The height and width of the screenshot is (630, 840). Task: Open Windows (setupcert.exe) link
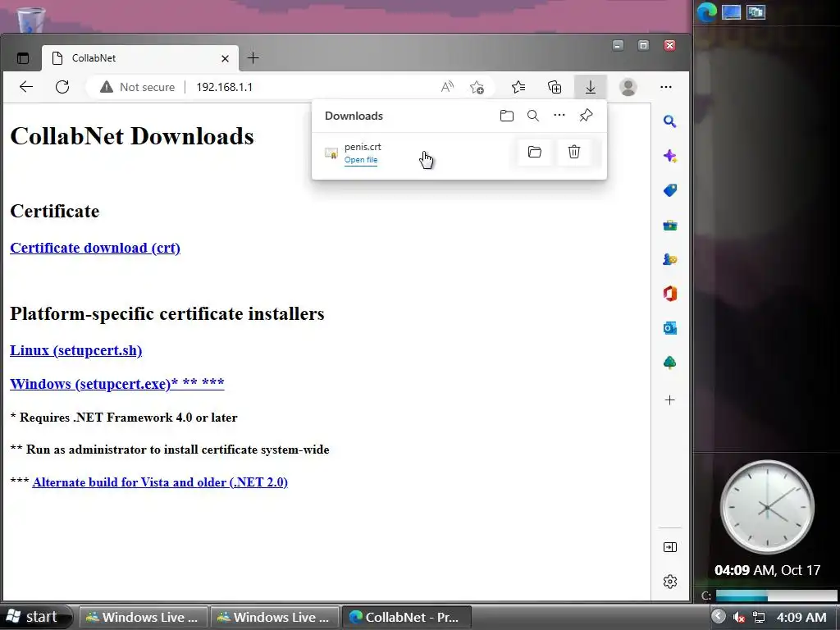point(117,384)
